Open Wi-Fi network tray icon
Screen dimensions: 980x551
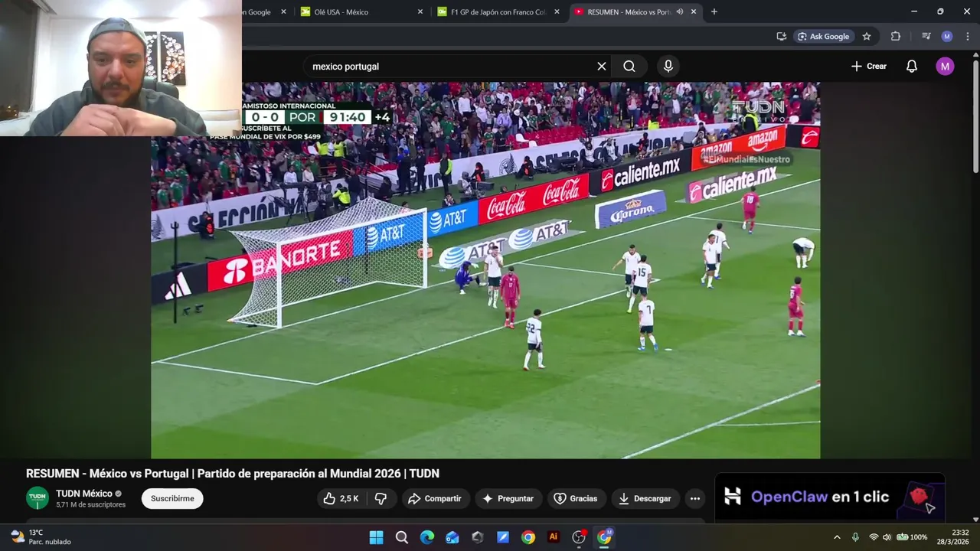(874, 537)
